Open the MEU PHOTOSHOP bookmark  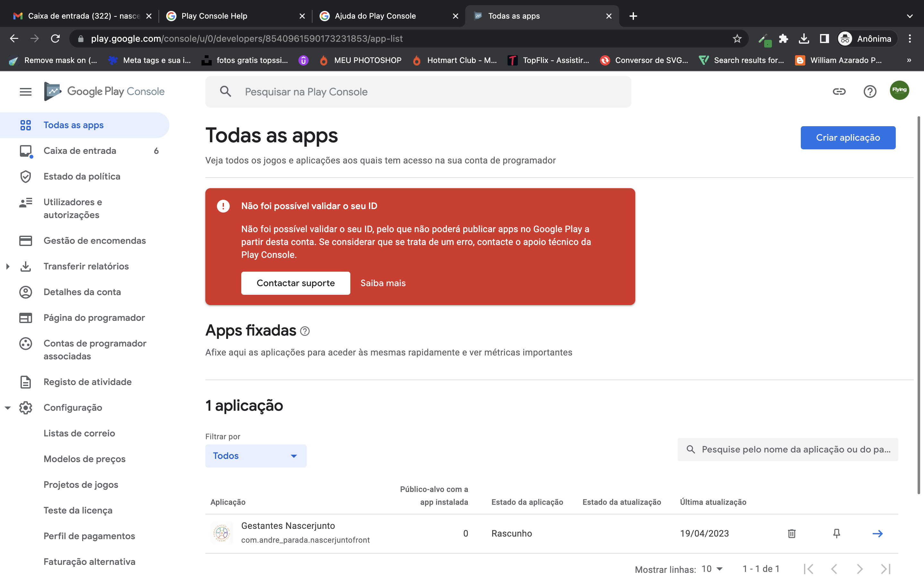tap(361, 60)
